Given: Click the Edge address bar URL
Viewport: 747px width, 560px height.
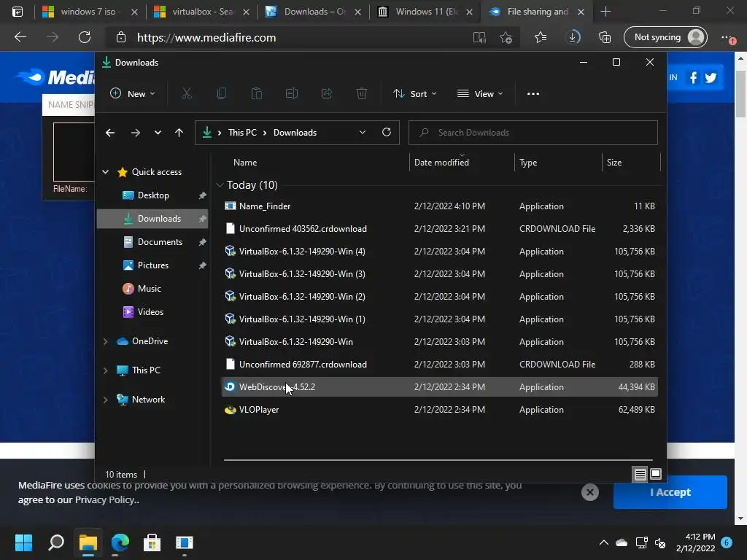Looking at the screenshot, I should [206, 38].
